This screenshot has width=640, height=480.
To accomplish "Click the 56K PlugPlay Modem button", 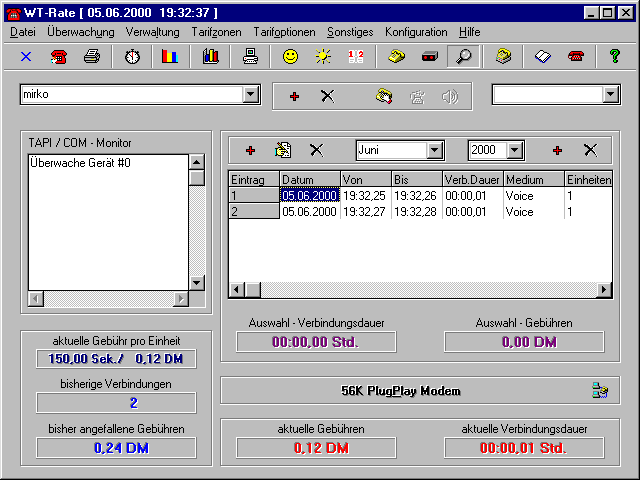I will click(420, 391).
